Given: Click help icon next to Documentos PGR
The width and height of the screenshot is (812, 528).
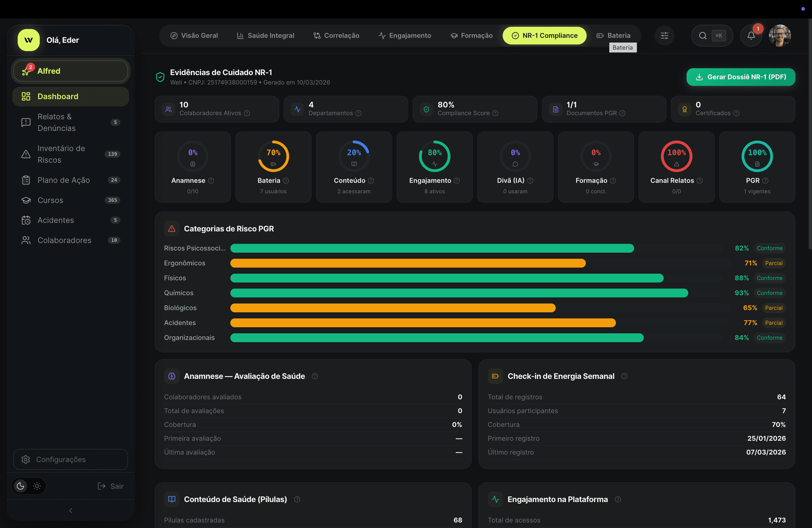Looking at the screenshot, I should tap(622, 113).
